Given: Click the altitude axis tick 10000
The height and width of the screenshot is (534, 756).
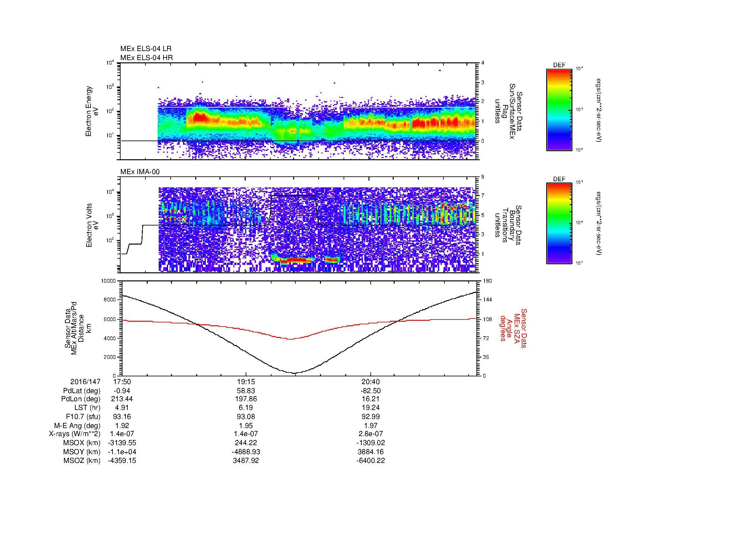Looking at the screenshot, I should 108,281.
